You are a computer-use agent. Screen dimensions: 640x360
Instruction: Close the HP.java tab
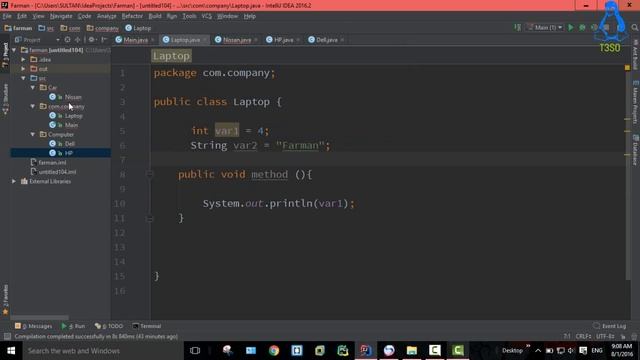pyautogui.click(x=298, y=40)
